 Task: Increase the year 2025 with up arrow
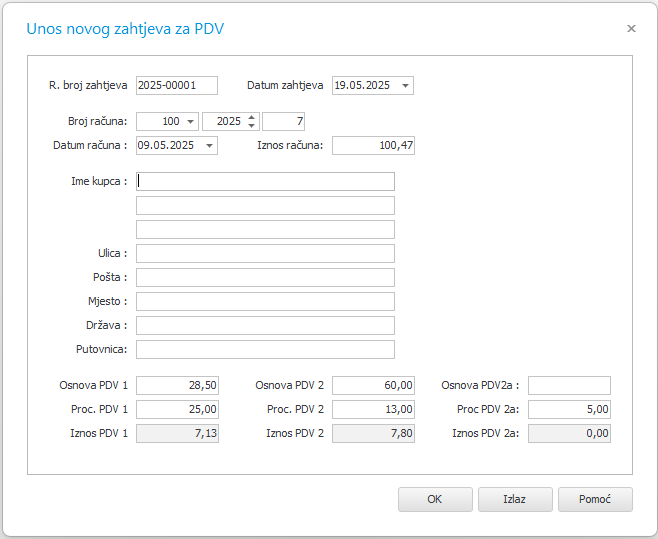[x=251, y=118]
